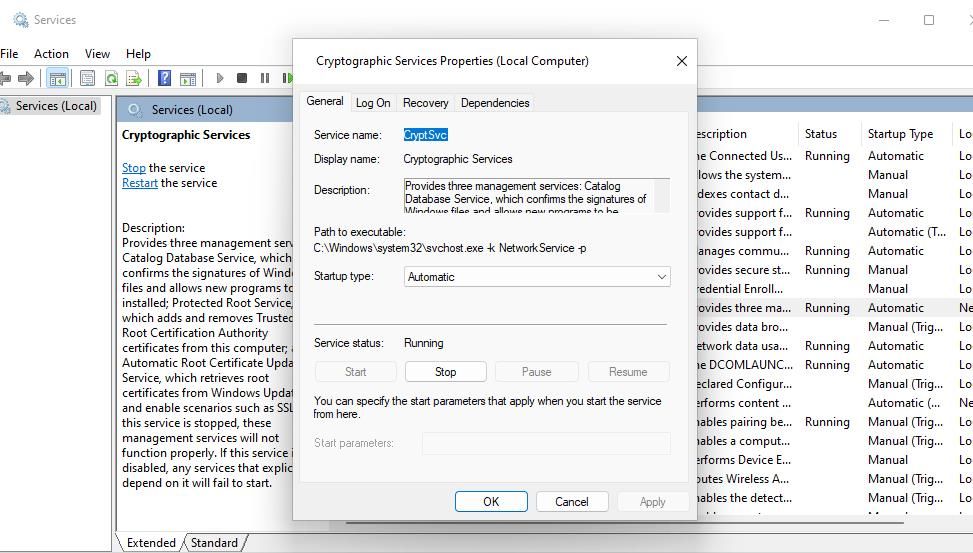Click the Stop Service square icon
Viewport: 973px width, 553px height.
(242, 78)
